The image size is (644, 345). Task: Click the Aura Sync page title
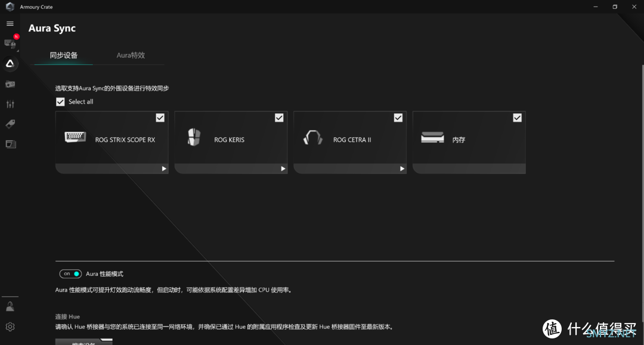pos(52,29)
